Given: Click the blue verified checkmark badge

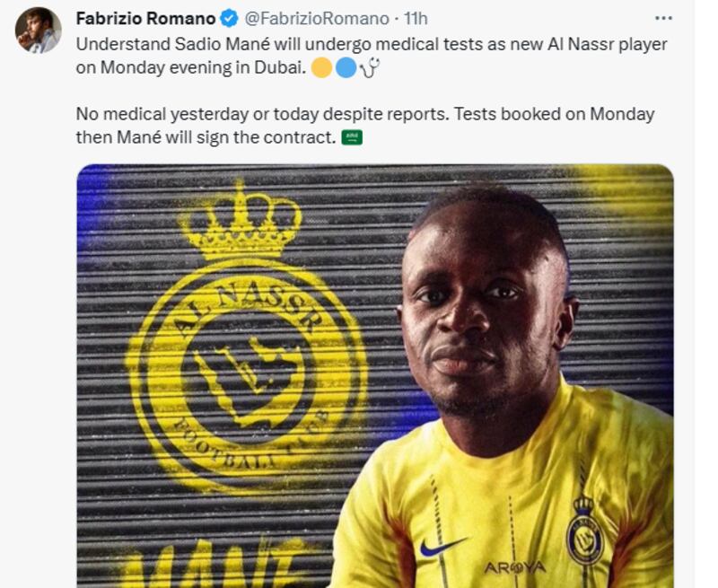Looking at the screenshot, I should pos(230,19).
